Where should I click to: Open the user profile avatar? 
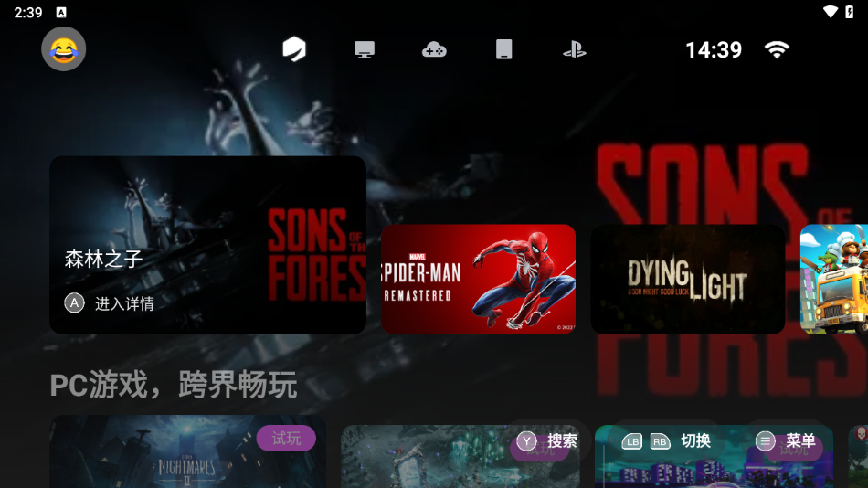tap(63, 49)
